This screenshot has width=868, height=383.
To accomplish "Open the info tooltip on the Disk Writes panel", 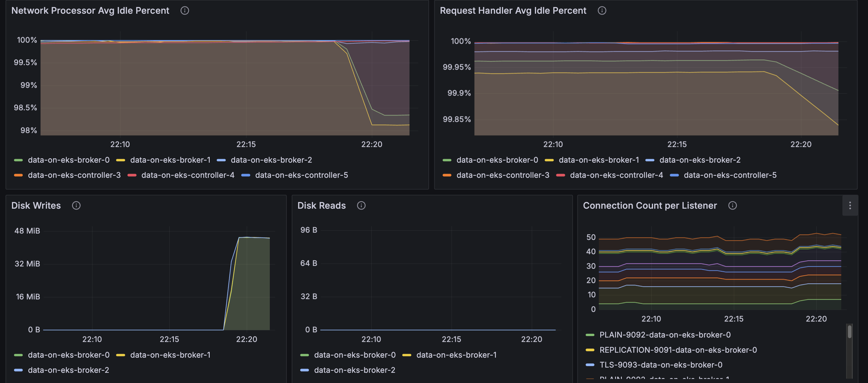I will pos(76,205).
